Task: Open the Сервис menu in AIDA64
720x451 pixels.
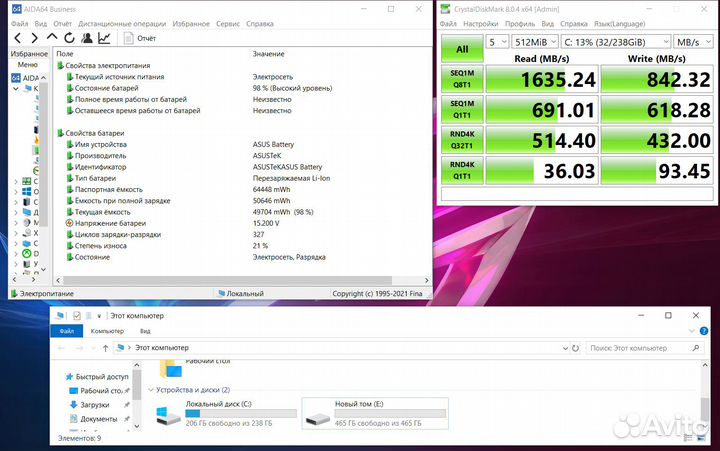Action: tap(228, 23)
